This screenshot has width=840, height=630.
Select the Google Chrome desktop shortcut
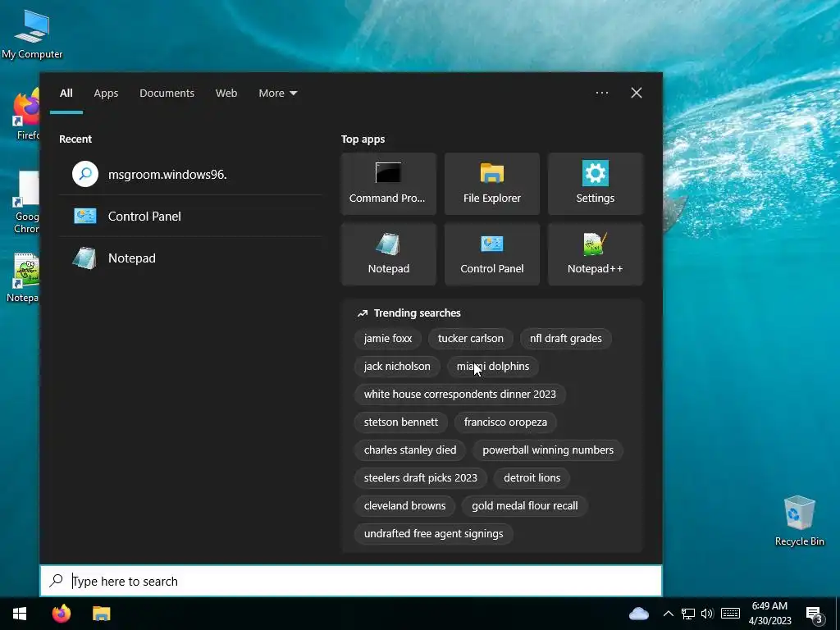pos(27,203)
